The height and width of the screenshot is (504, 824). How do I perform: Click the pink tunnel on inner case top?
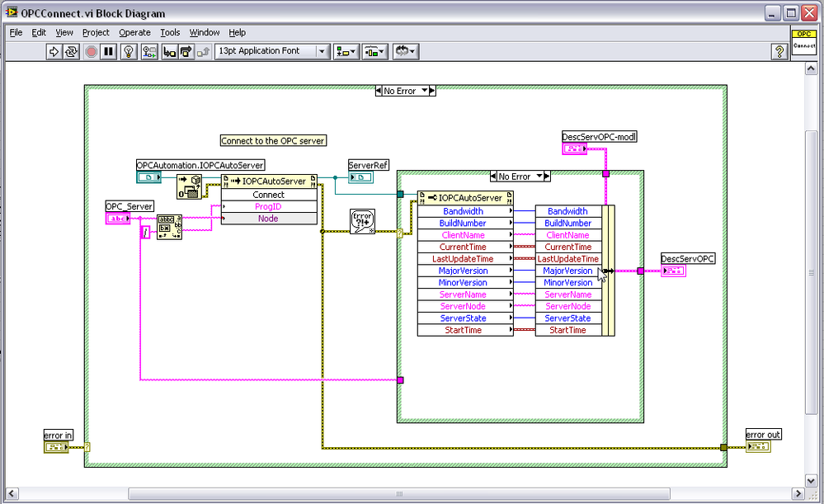(x=605, y=173)
